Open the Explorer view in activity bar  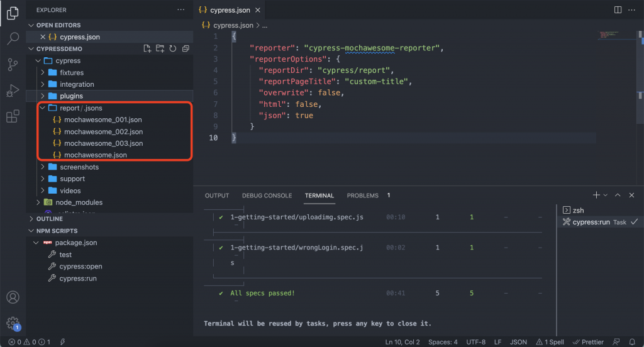(x=13, y=13)
